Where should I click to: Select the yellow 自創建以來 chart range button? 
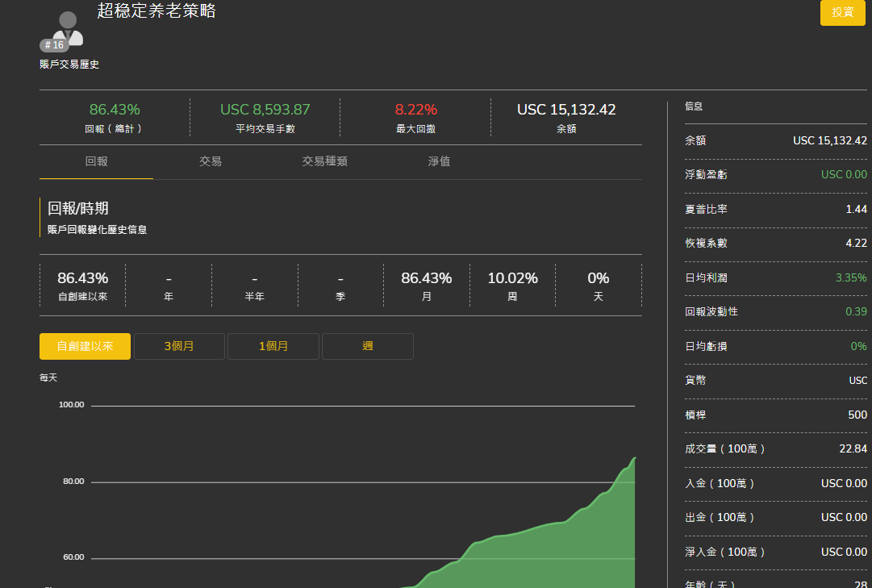click(85, 347)
